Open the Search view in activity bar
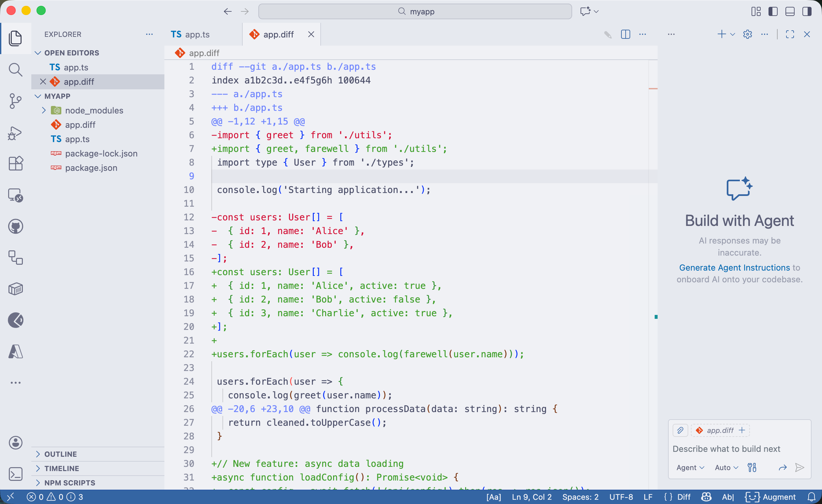 [x=15, y=70]
